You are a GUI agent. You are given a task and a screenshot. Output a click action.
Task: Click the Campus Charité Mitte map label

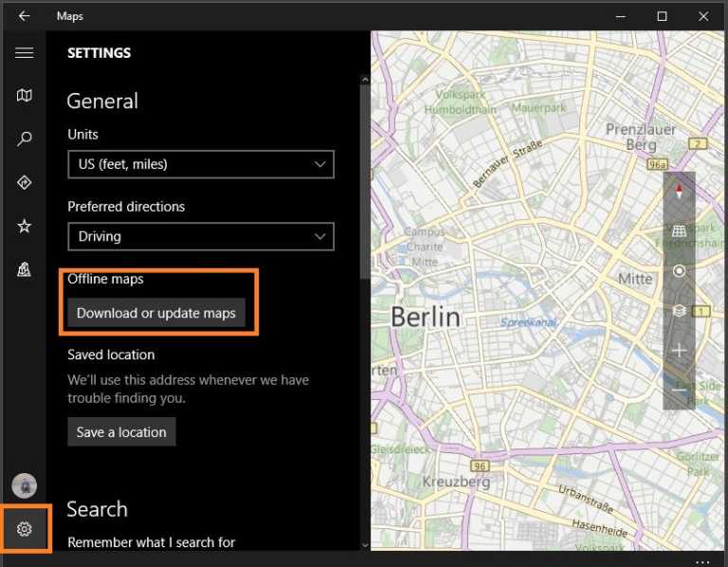423,247
